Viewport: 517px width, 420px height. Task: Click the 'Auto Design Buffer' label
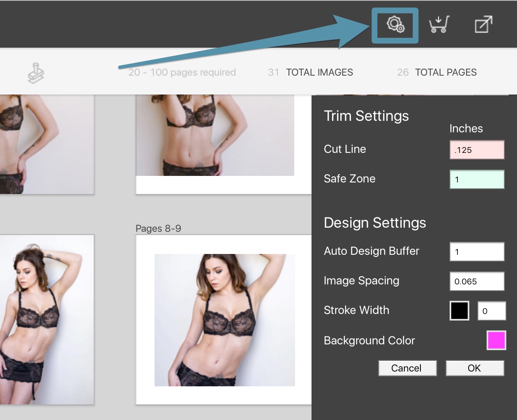click(372, 251)
